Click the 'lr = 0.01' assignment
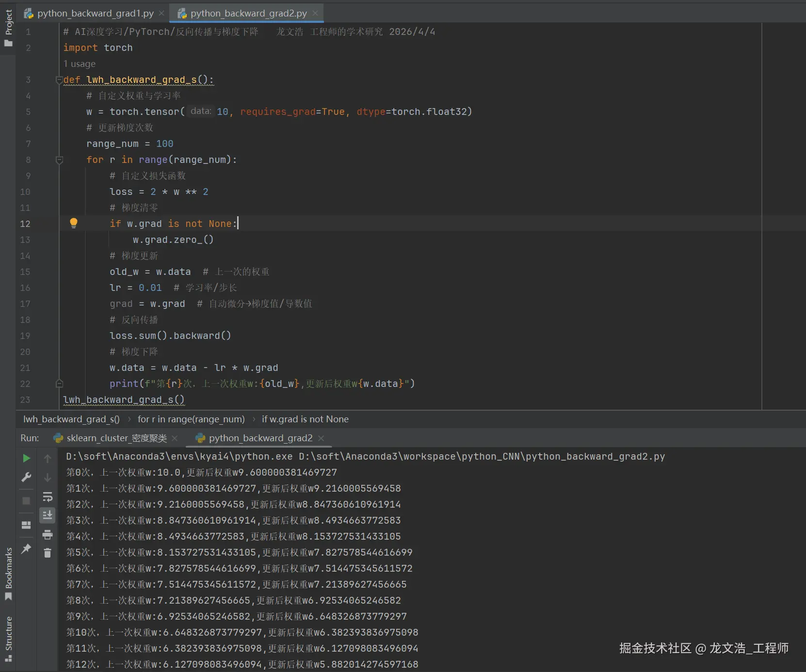806x672 pixels. (136, 288)
